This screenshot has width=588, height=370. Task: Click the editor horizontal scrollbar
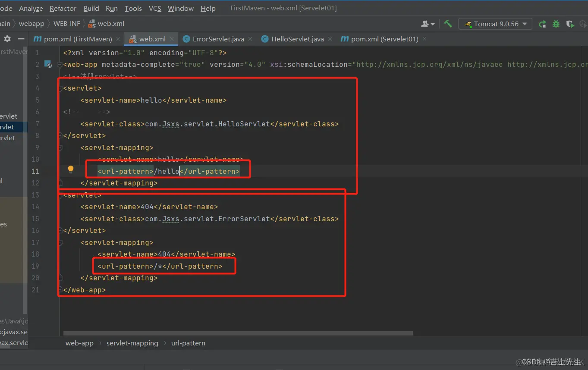[238, 333]
